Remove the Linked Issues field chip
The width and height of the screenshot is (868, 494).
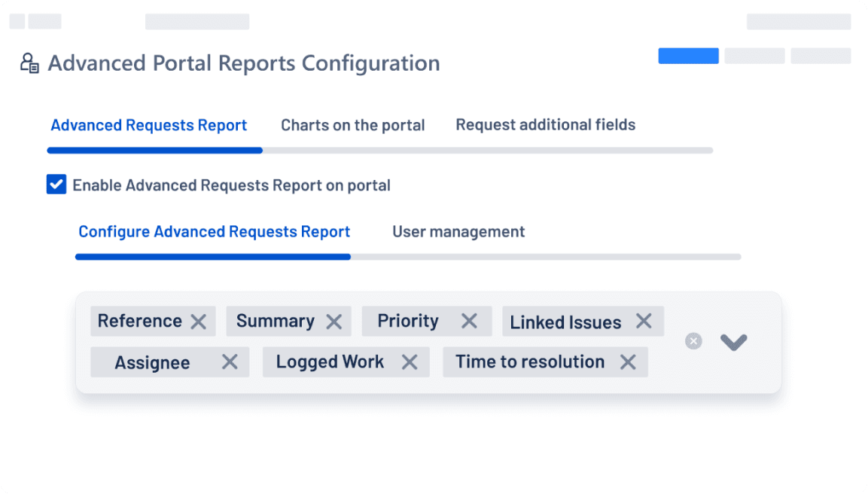[x=644, y=321]
